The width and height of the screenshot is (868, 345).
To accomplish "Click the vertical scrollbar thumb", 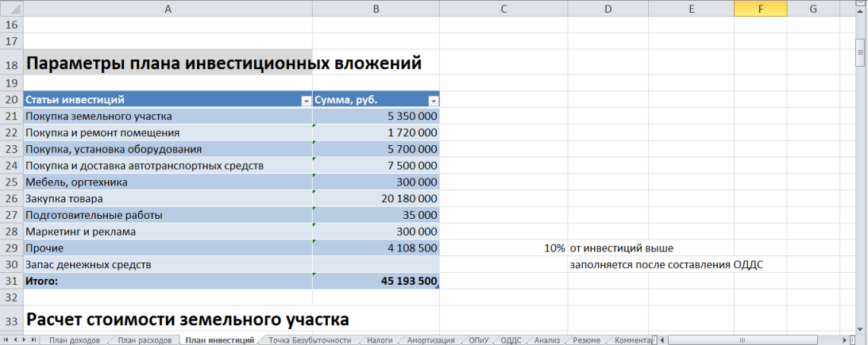I will tap(860, 52).
